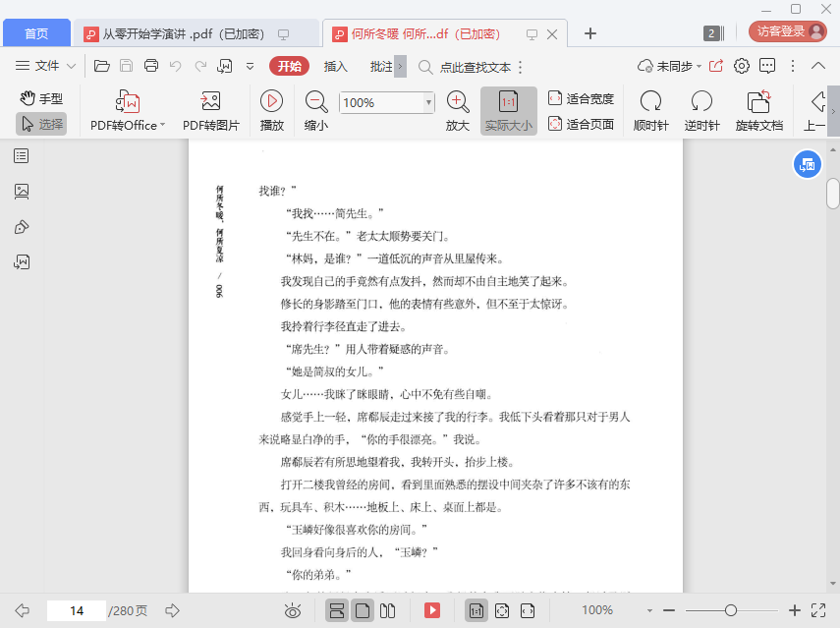The image size is (840, 628).
Task: Decrease zoom with minus button
Action: pyautogui.click(x=669, y=610)
